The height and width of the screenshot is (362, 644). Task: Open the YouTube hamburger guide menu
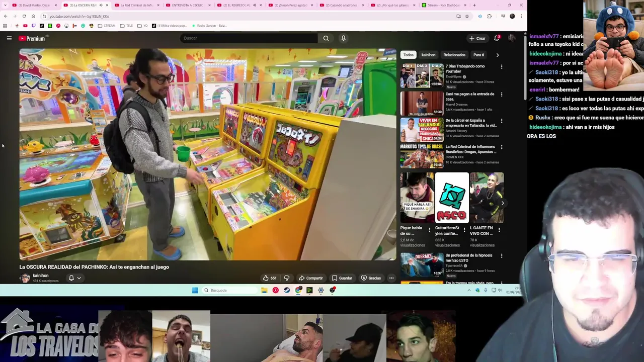[x=9, y=38]
